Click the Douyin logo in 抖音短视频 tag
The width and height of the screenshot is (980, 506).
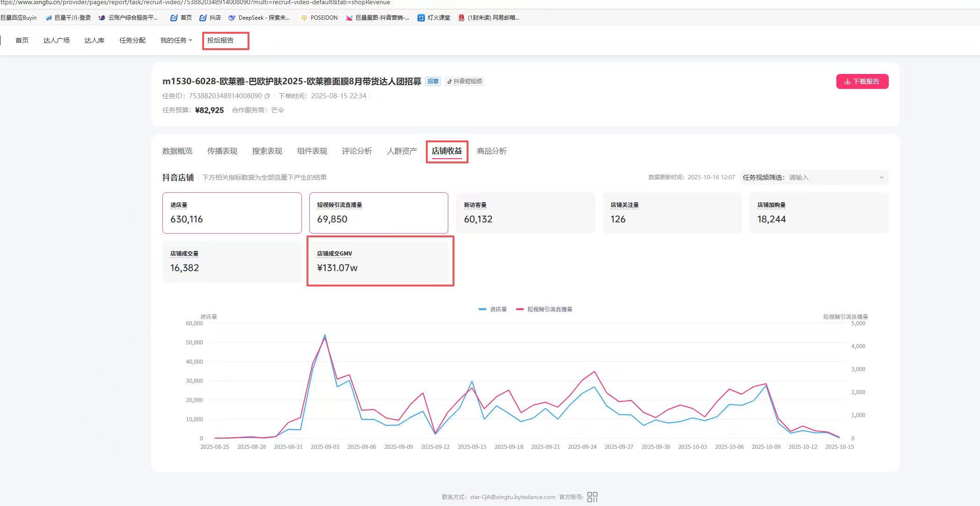point(449,81)
